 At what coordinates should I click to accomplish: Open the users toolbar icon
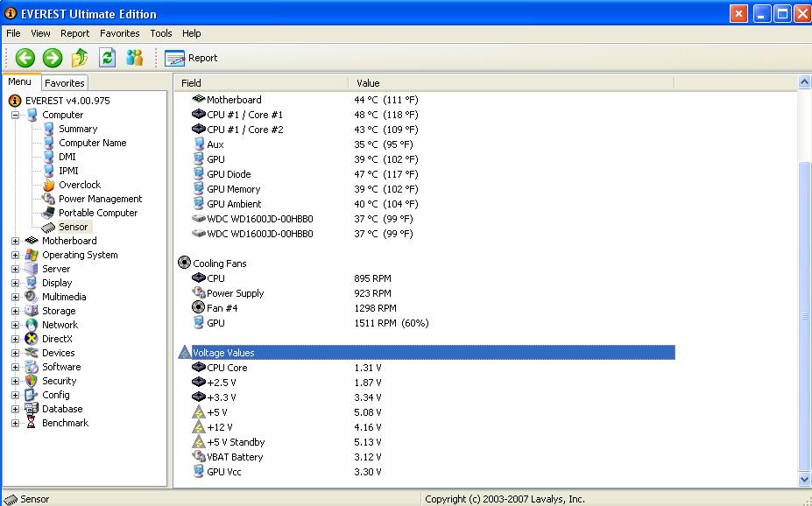135,58
